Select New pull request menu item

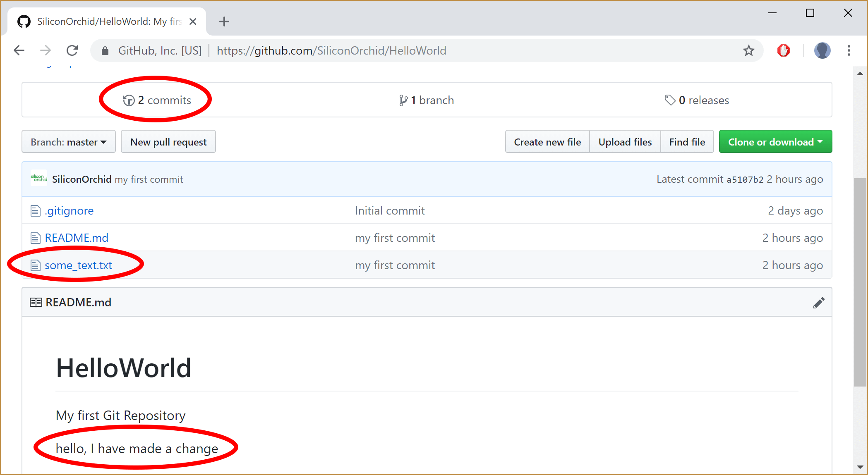pos(168,141)
